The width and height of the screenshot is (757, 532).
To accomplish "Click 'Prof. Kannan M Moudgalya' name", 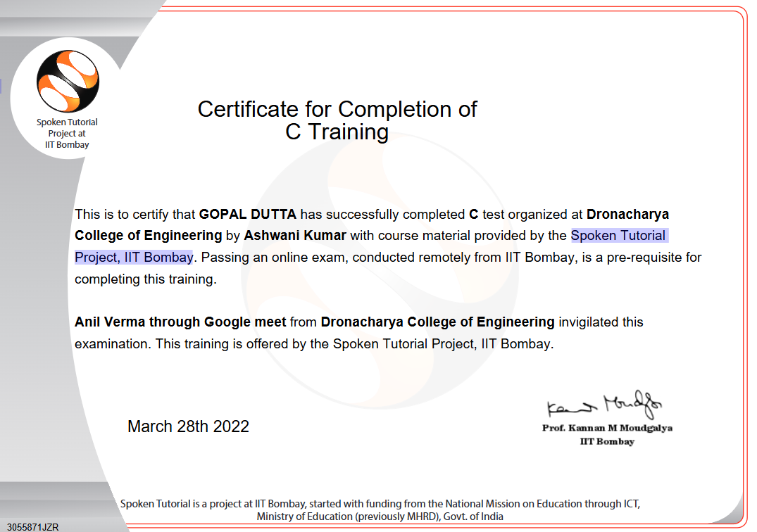I will pyautogui.click(x=607, y=428).
